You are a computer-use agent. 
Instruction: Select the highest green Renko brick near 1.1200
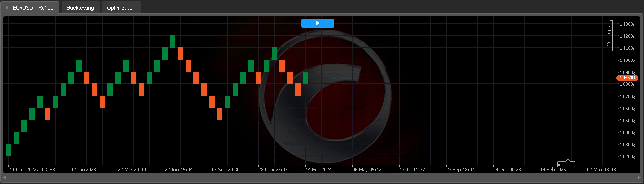(172, 41)
